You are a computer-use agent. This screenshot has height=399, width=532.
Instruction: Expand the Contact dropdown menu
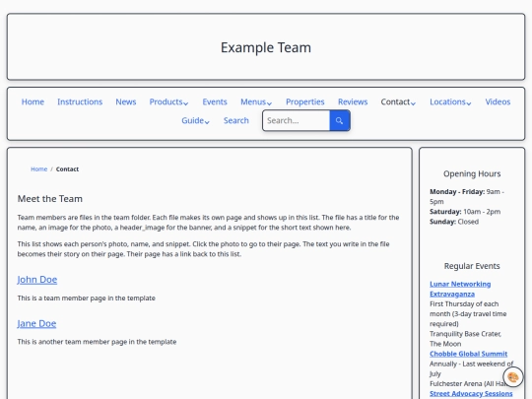coord(398,101)
